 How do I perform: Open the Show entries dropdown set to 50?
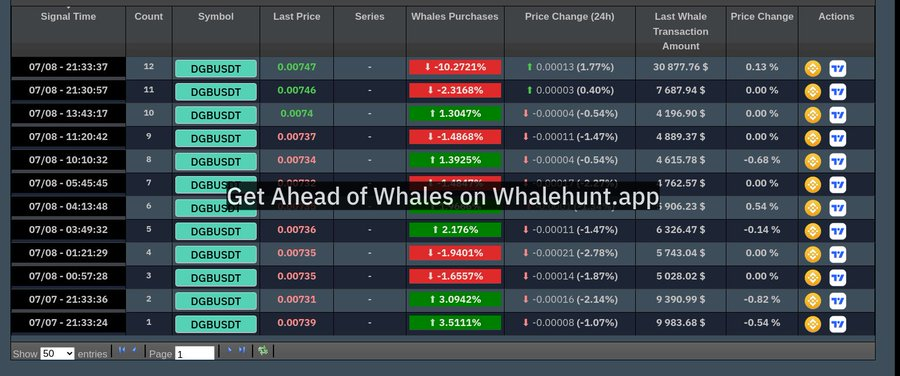57,354
